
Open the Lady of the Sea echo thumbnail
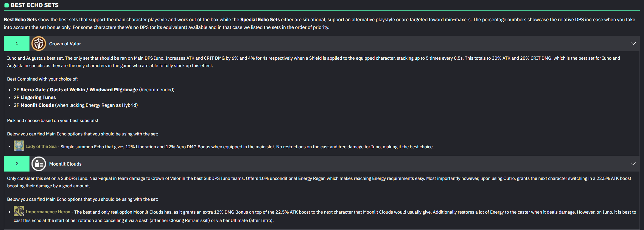click(19, 146)
